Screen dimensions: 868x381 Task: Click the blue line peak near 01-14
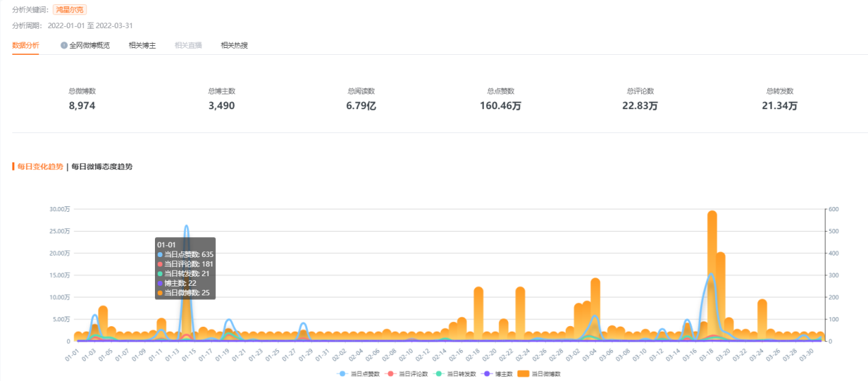point(186,226)
